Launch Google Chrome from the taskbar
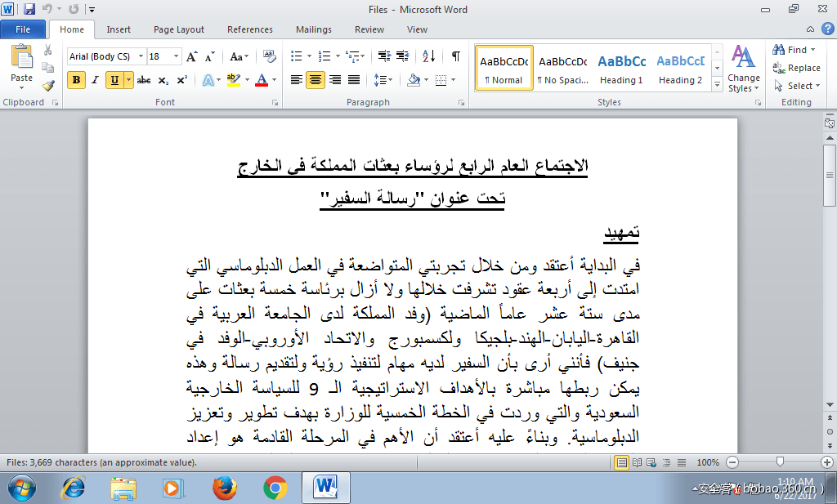The image size is (837, 504). pos(275,485)
